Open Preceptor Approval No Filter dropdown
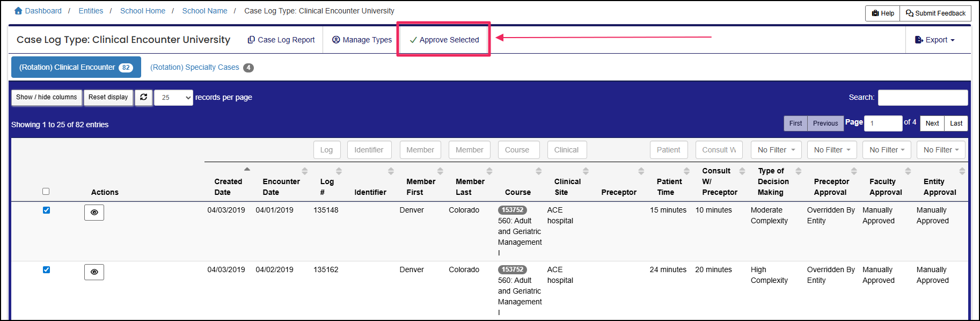This screenshot has width=980, height=321. click(832, 150)
